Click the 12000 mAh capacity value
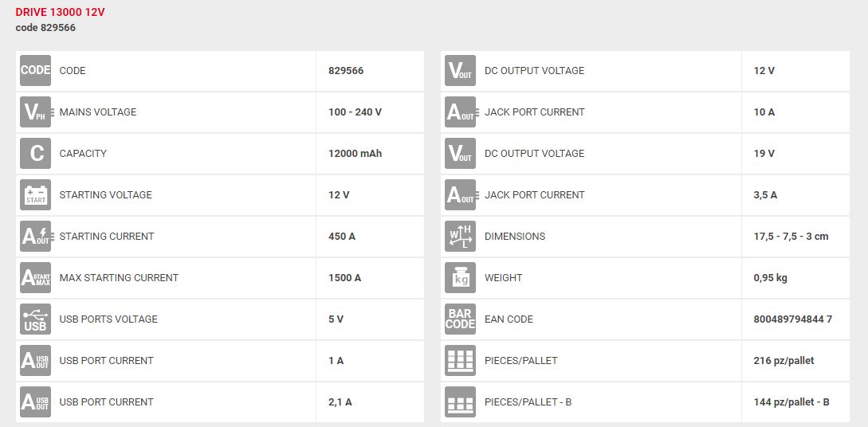Screen dimensions: 868x427 pos(355,154)
